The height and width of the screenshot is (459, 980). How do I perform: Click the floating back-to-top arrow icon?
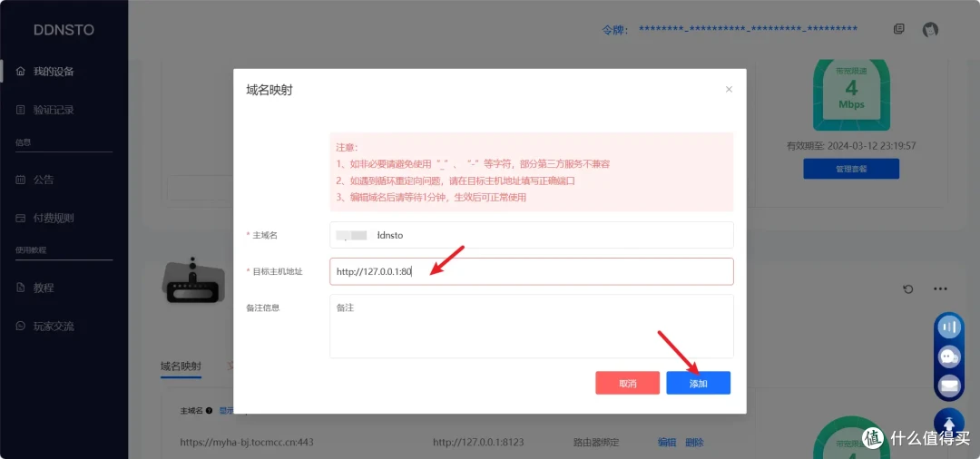pyautogui.click(x=949, y=424)
